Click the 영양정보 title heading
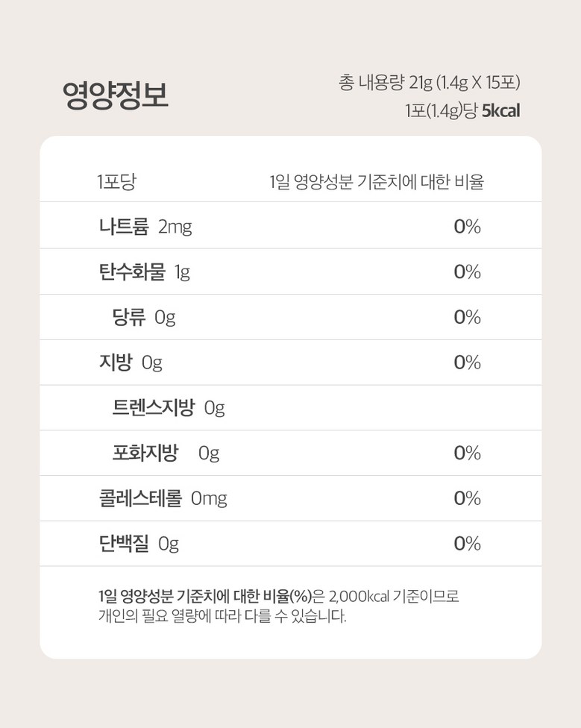Image resolution: width=581 pixels, height=728 pixels. pyautogui.click(x=115, y=96)
